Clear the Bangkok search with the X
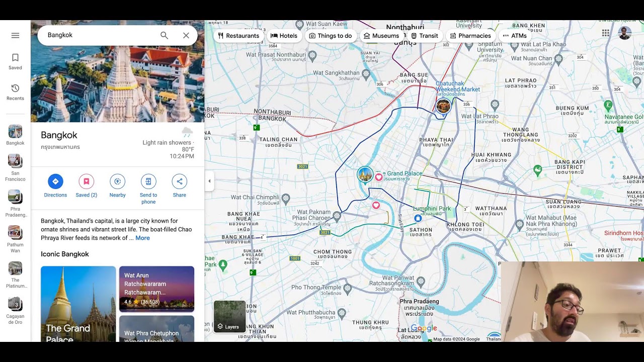The height and width of the screenshot is (362, 644). pos(186,35)
